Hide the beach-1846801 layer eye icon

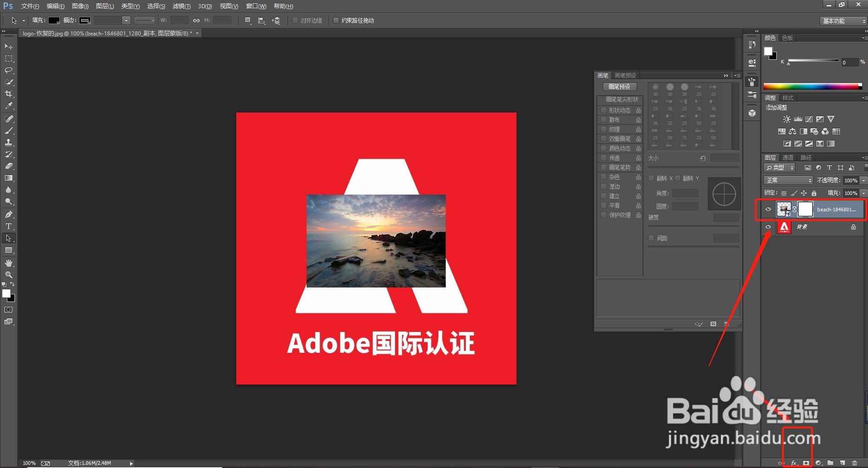point(768,210)
